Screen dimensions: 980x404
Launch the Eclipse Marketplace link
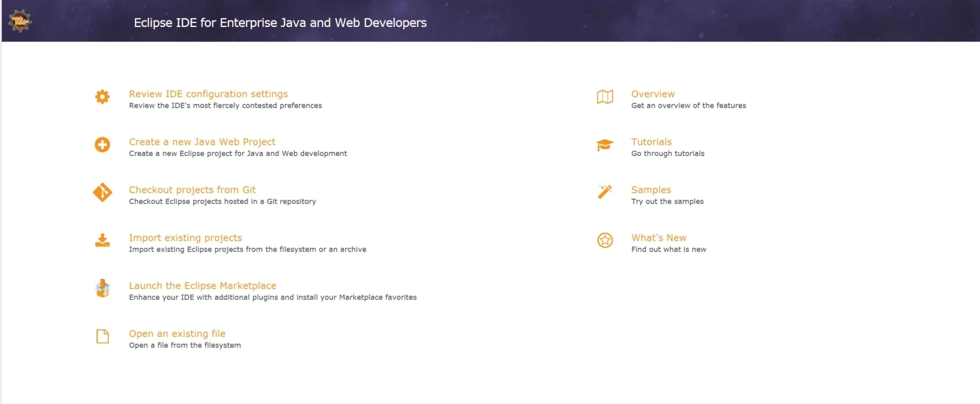coord(203,286)
